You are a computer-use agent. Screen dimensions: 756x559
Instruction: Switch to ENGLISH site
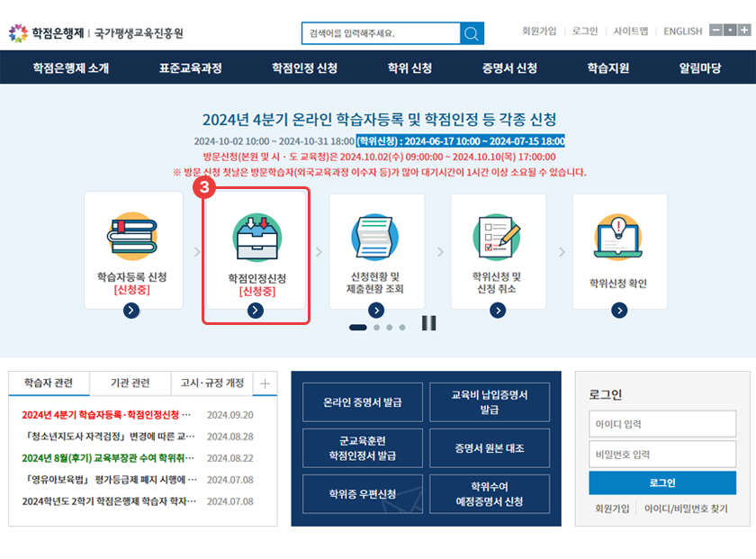[683, 31]
